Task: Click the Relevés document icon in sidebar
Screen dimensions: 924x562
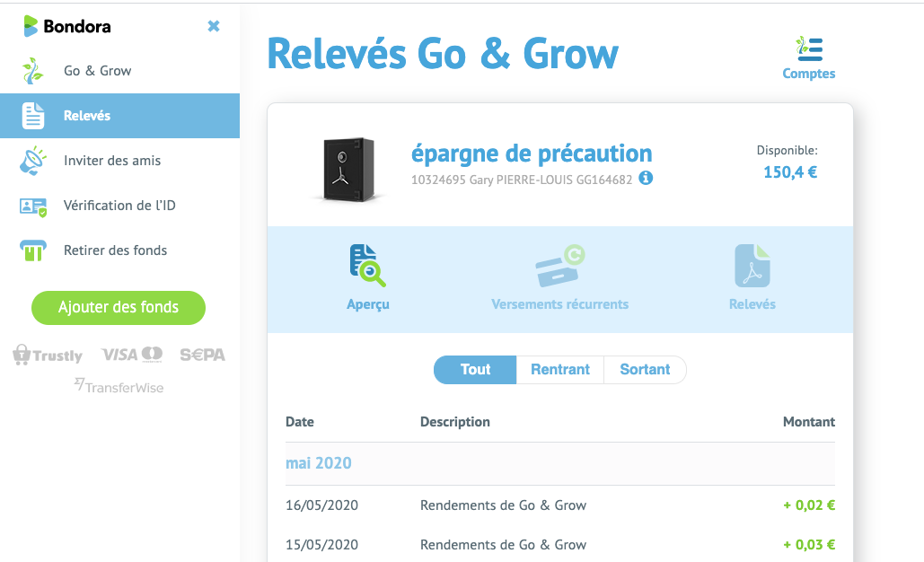Action: click(33, 116)
